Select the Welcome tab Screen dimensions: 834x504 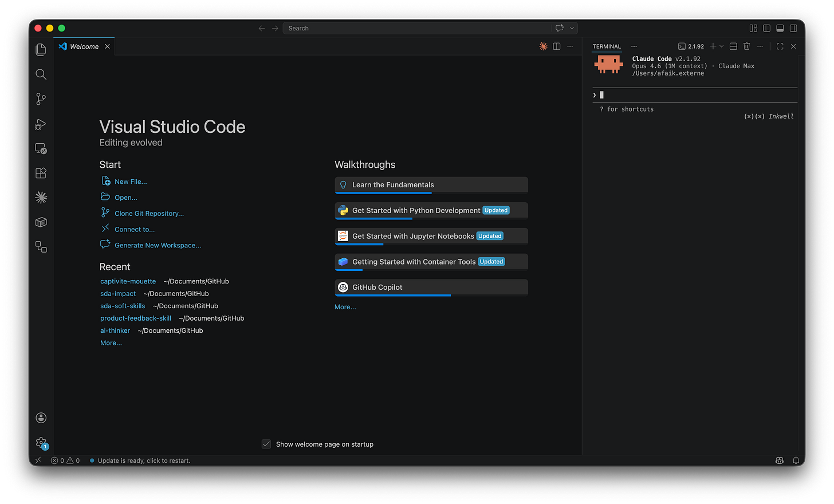click(x=83, y=46)
